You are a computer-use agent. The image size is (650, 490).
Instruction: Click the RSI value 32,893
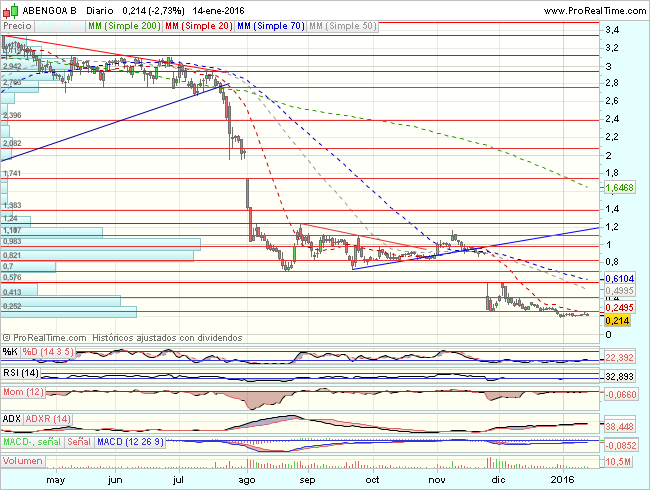(619, 376)
